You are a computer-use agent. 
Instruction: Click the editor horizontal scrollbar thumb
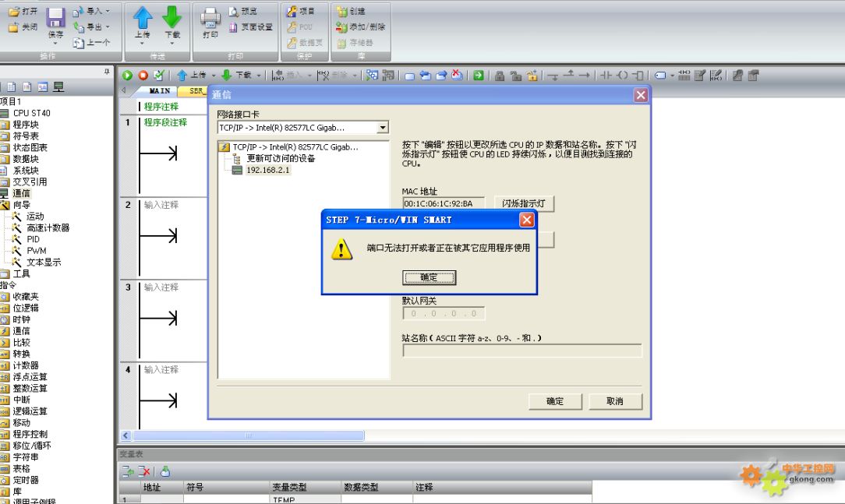(249, 435)
